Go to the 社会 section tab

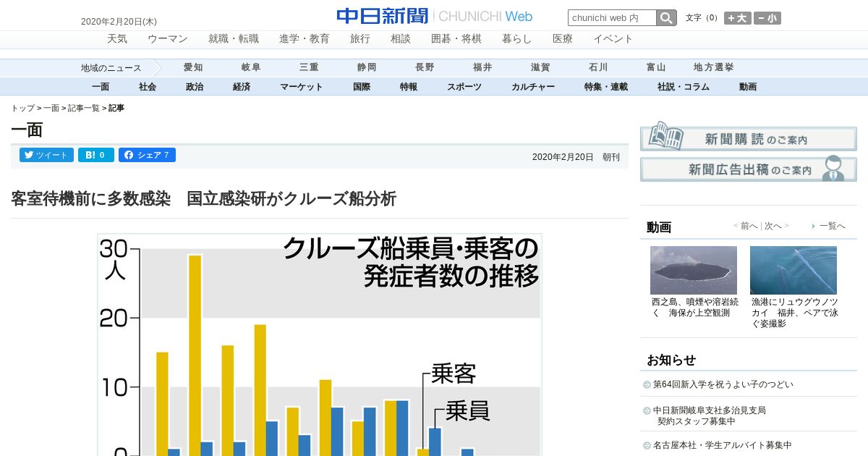pos(148,87)
